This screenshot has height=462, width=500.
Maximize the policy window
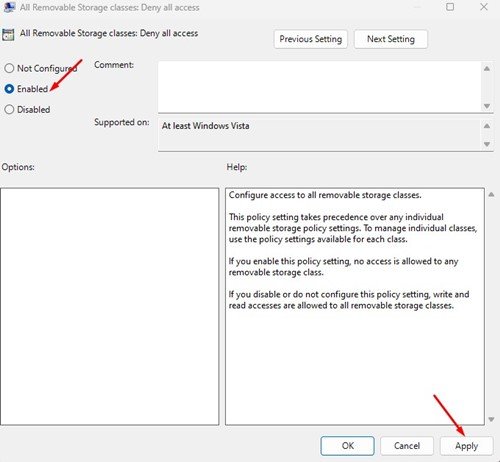point(450,7)
